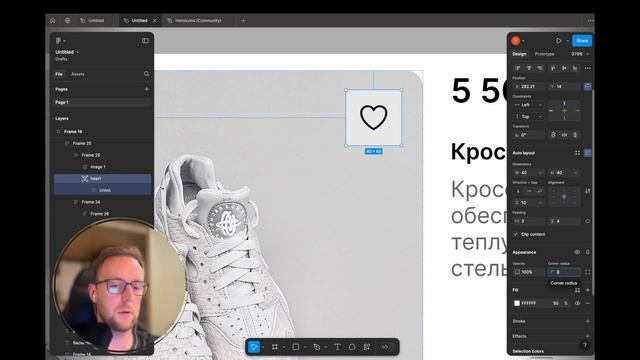Switch to the Heroicons (Community) tab
This screenshot has height=360, width=640.
click(198, 20)
